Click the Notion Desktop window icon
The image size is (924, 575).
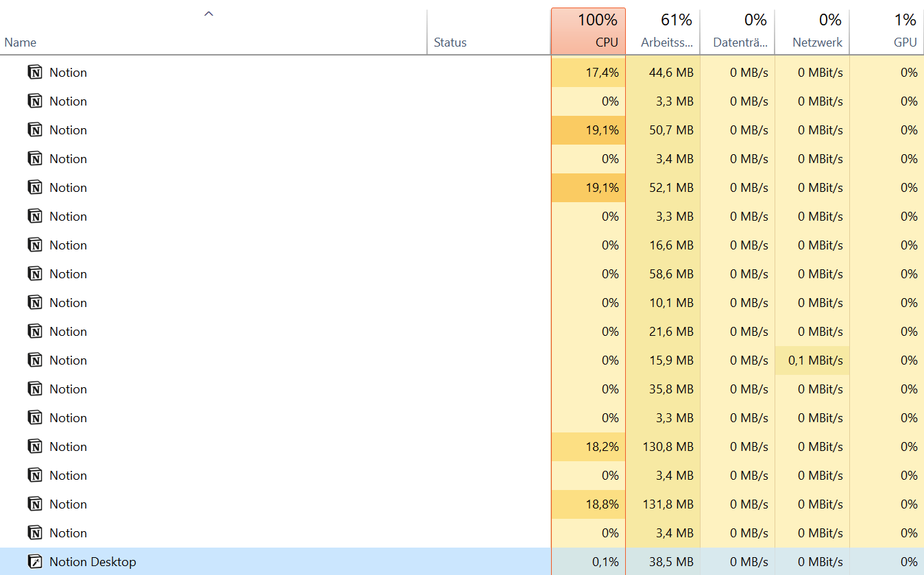click(x=35, y=561)
